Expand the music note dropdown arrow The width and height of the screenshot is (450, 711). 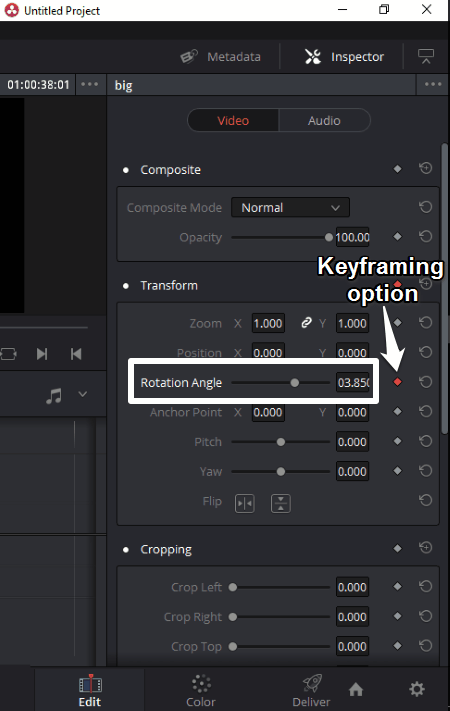83,394
